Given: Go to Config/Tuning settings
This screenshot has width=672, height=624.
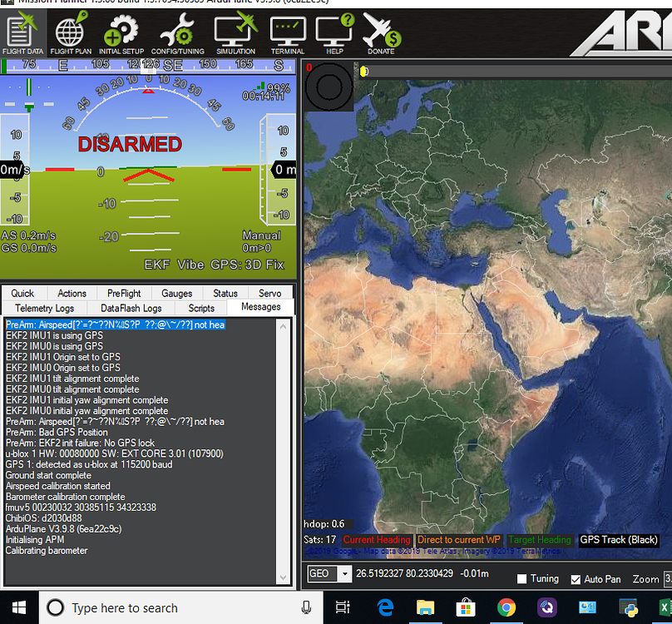Looking at the screenshot, I should pyautogui.click(x=177, y=34).
